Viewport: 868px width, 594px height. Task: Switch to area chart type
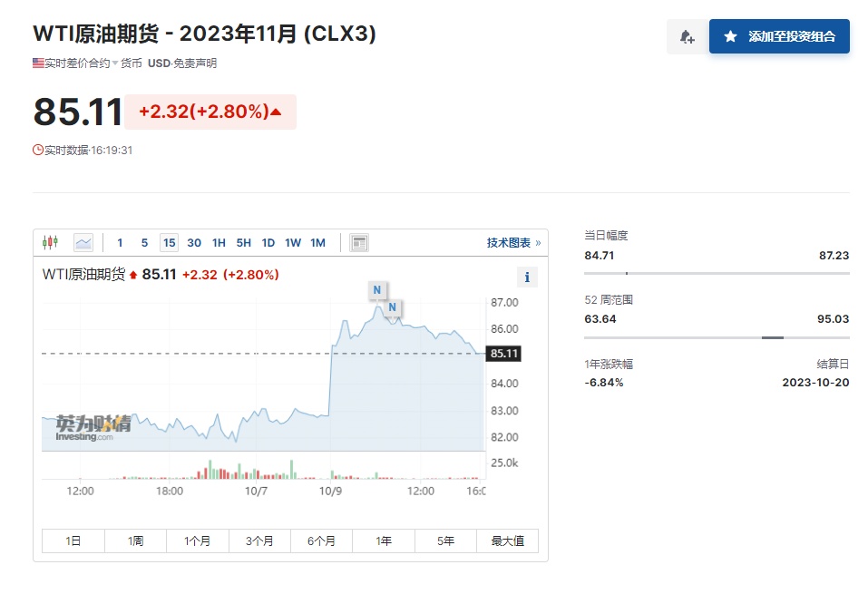click(83, 242)
